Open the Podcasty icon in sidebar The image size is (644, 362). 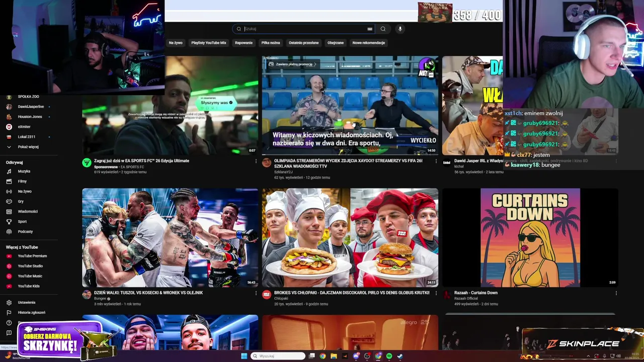point(9,231)
